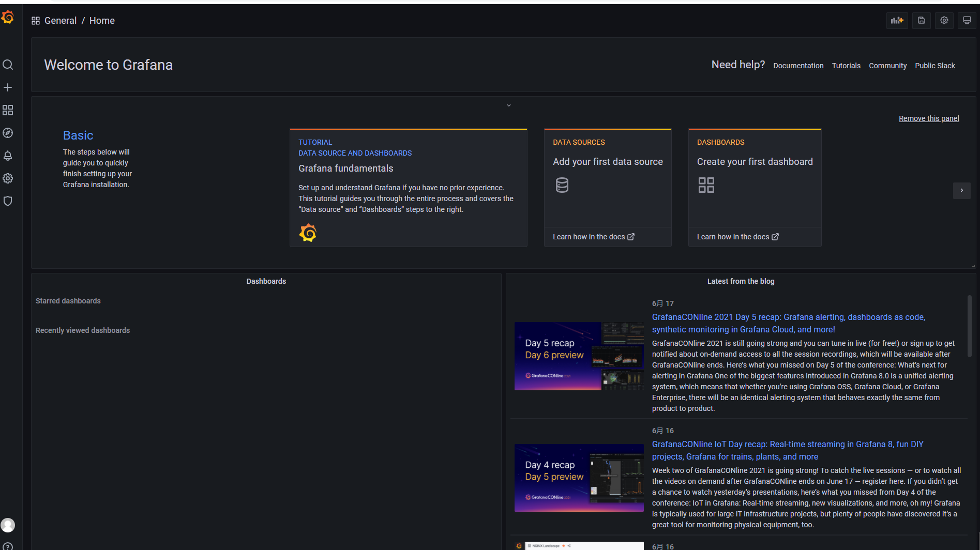Open GrafanaCONline Day 5 recap article

[x=789, y=323]
